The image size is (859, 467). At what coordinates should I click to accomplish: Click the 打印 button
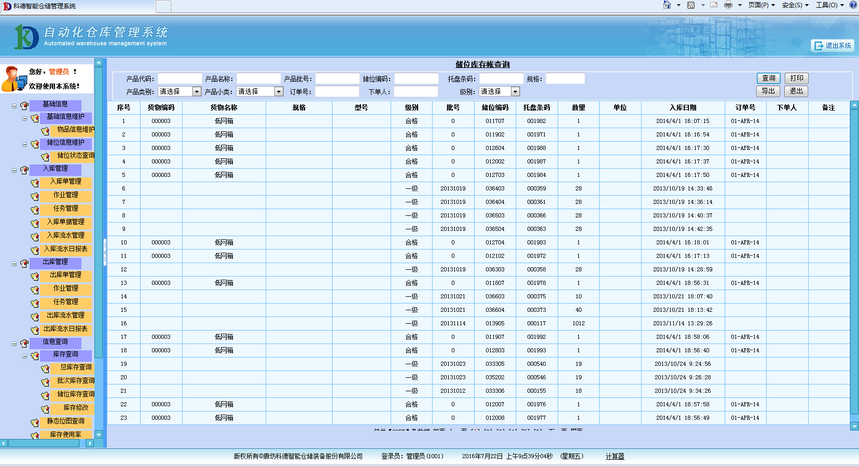[x=797, y=78]
